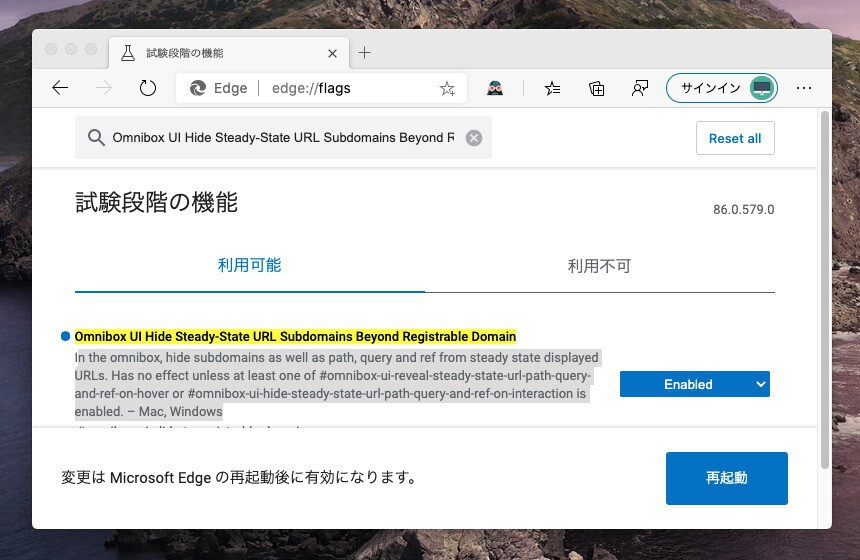
Task: Click the star to add this page to favorites
Action: [447, 88]
